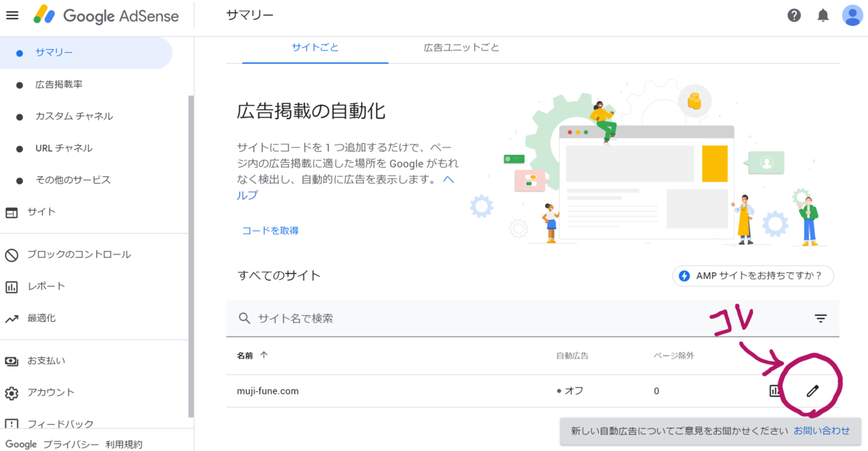Click the コードを取得 link
Image resolution: width=868 pixels, height=451 pixels.
coord(271,231)
